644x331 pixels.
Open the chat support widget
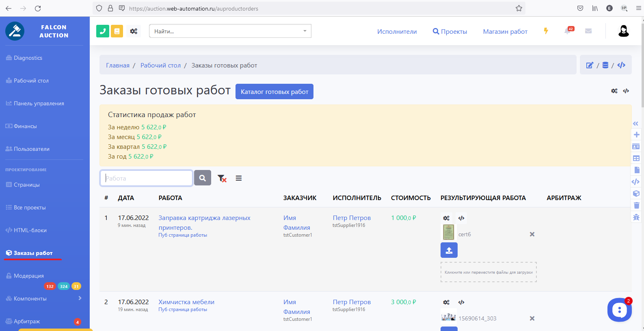619,310
